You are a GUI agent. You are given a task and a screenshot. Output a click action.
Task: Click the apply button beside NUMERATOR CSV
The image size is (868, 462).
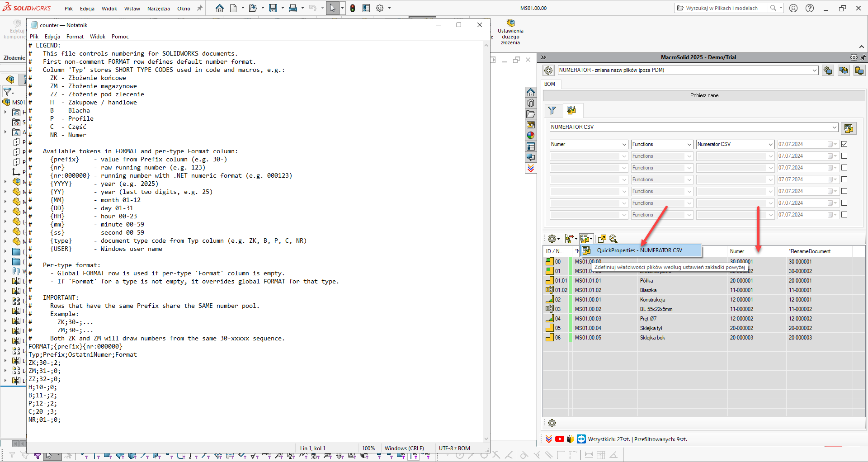pyautogui.click(x=849, y=128)
